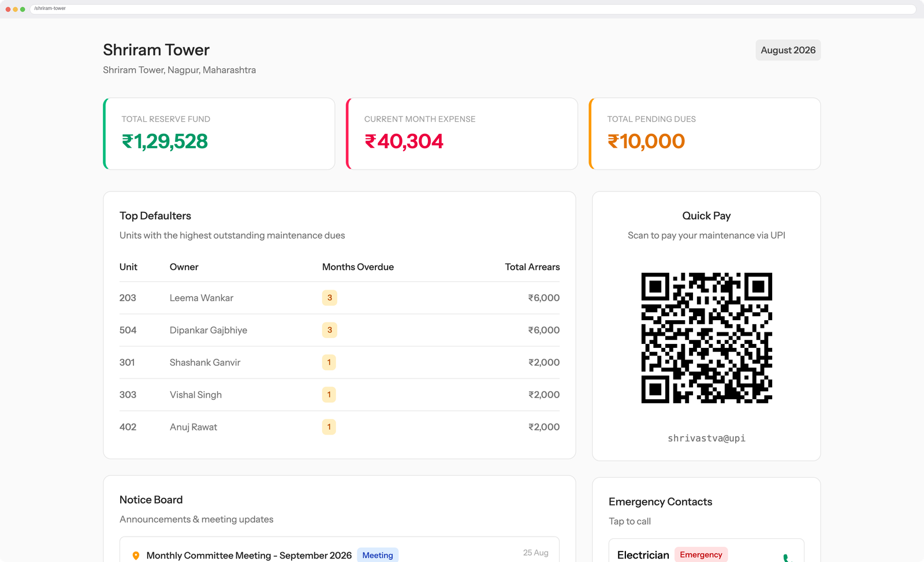Click owner name Vishal Singh
The image size is (924, 562).
196,395
